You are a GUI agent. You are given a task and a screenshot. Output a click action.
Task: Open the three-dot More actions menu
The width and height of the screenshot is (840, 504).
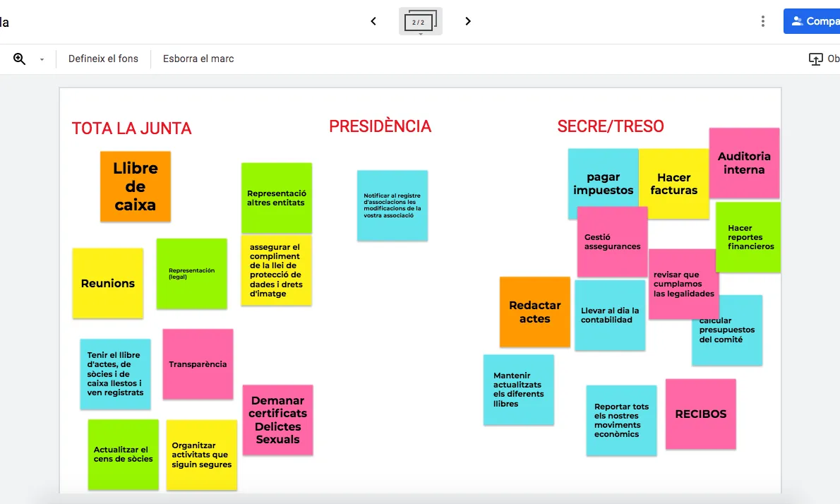pos(763,21)
